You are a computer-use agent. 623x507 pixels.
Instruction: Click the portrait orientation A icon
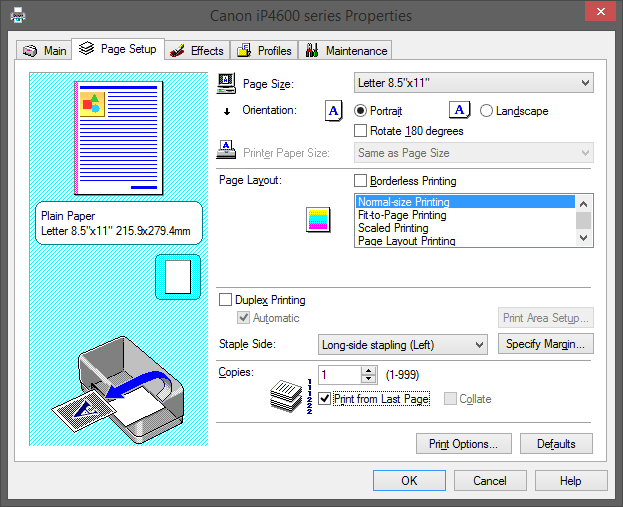pyautogui.click(x=333, y=110)
